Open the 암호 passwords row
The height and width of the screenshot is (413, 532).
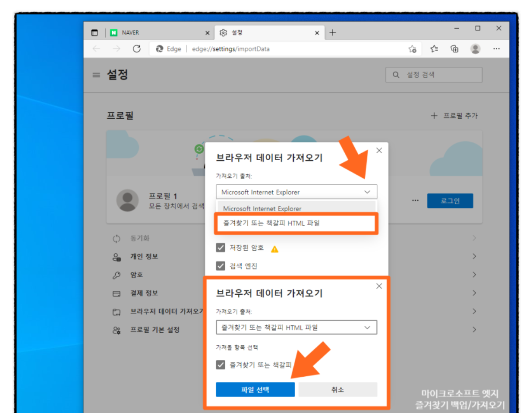coord(295,275)
